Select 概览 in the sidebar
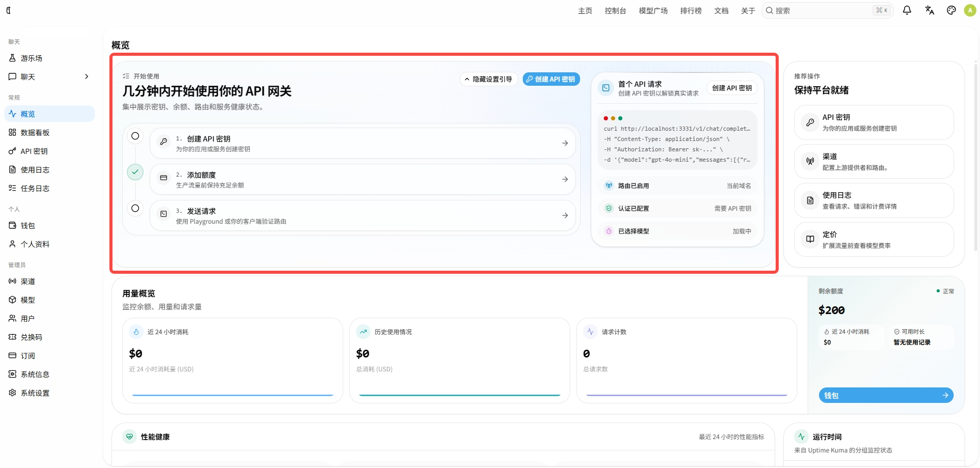980x468 pixels. click(50, 114)
